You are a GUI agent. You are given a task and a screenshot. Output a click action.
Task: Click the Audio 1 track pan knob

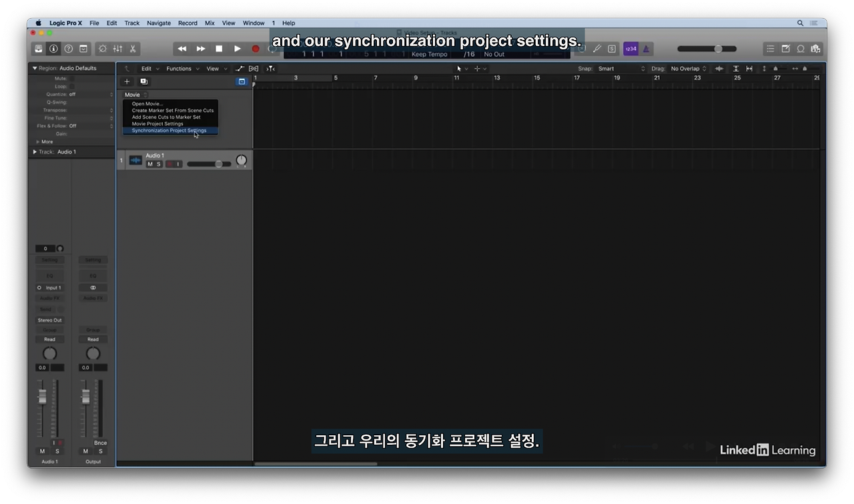point(242,161)
